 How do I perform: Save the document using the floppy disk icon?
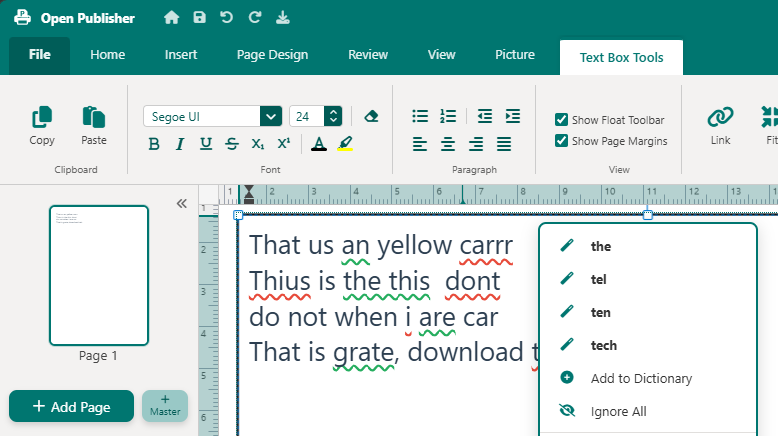coord(199,18)
